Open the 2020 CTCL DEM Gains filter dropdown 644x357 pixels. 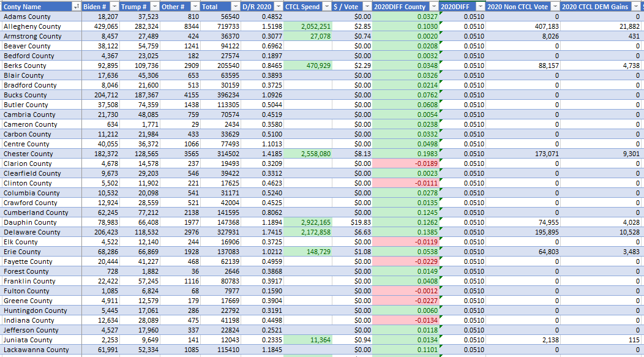click(636, 7)
